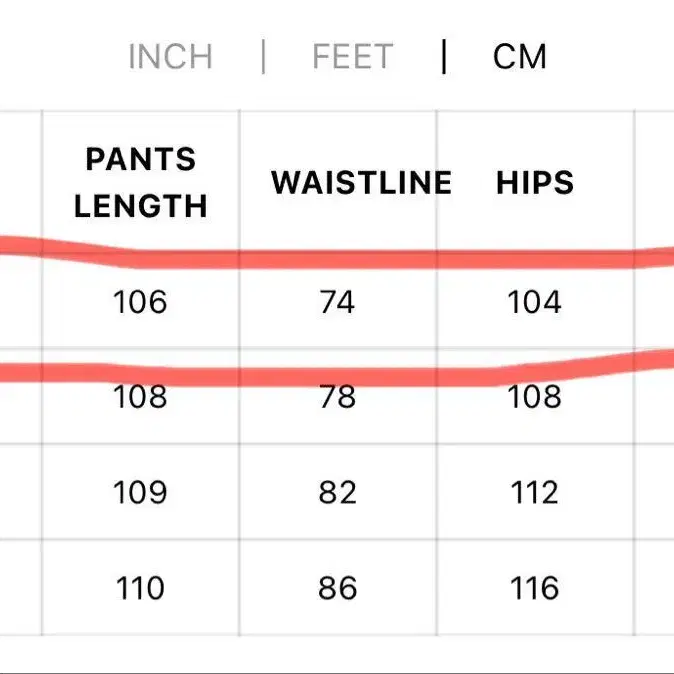The image size is (674, 674).
Task: Click the pants length value 109
Action: click(140, 493)
